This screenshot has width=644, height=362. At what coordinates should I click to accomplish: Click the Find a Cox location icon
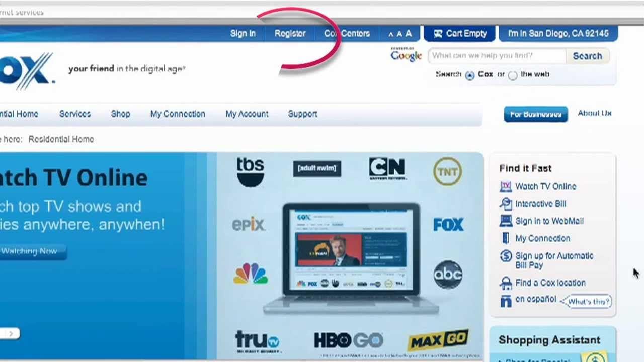point(506,283)
